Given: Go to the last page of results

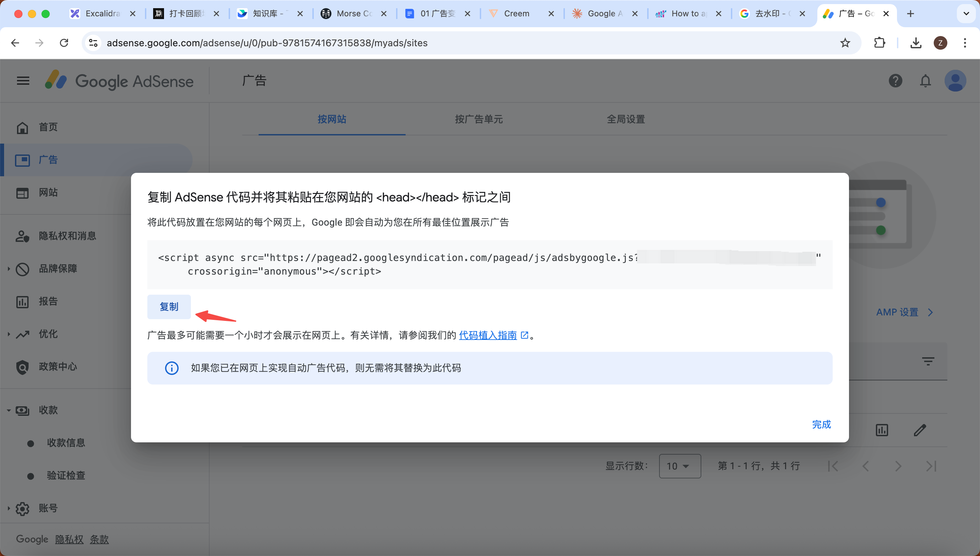Looking at the screenshot, I should (931, 466).
